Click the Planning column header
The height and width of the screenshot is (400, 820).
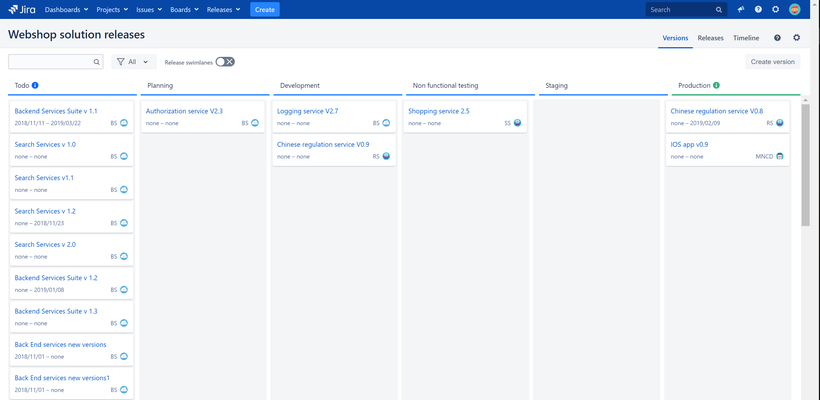[160, 85]
